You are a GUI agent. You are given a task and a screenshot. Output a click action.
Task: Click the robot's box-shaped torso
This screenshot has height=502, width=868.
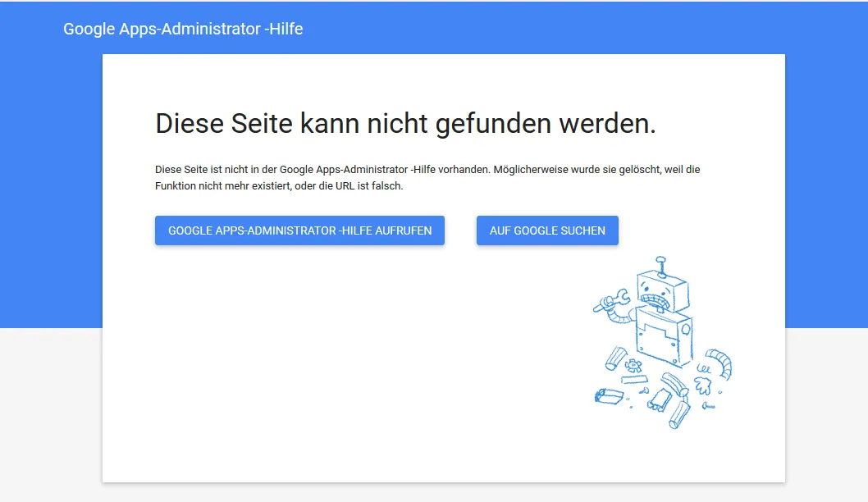point(663,336)
